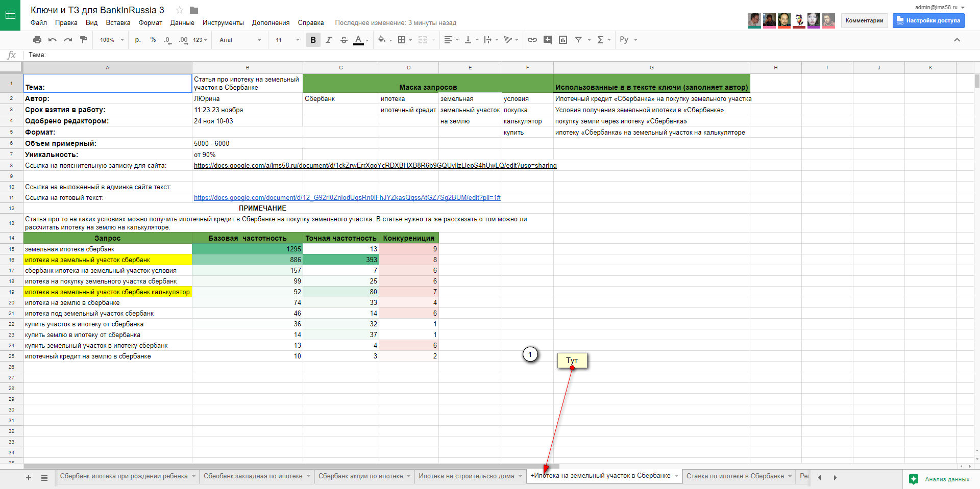Select the Paint format tool
This screenshot has width=980, height=489.
(83, 40)
